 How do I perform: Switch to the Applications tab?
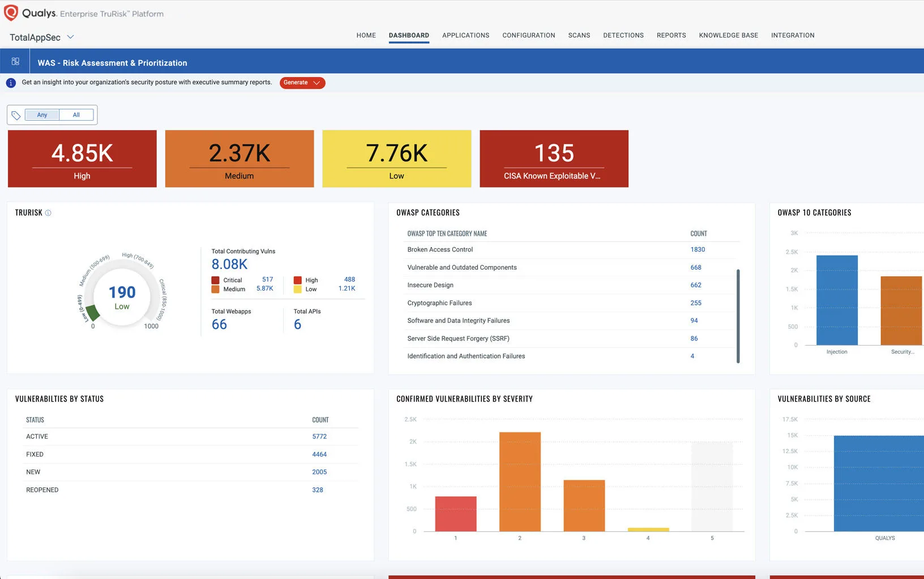click(465, 35)
